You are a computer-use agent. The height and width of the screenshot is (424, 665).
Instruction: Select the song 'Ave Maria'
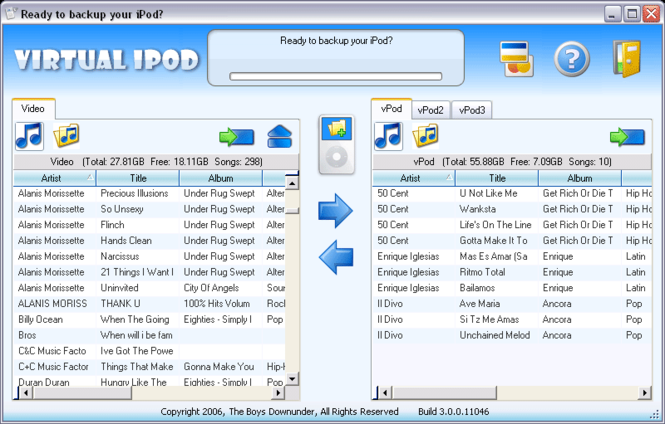pos(512,304)
